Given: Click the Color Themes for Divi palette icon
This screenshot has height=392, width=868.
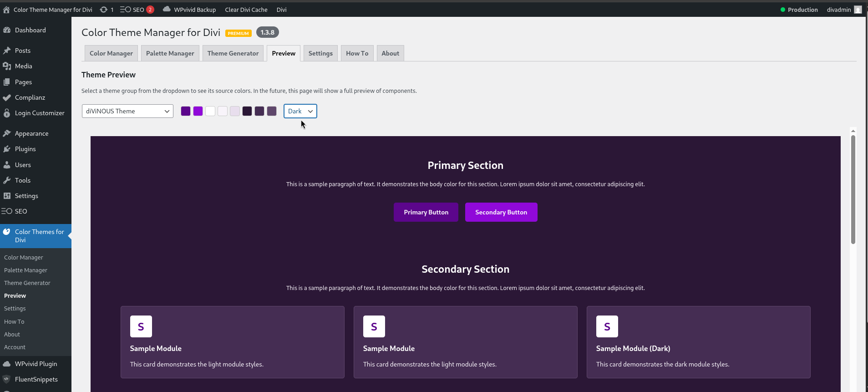Looking at the screenshot, I should (7, 232).
